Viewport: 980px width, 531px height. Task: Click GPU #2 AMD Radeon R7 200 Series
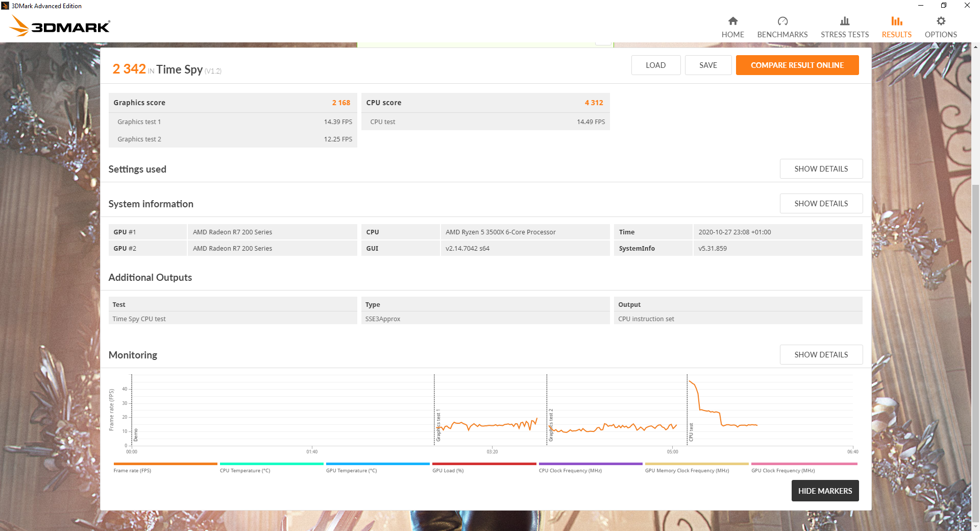click(x=232, y=249)
